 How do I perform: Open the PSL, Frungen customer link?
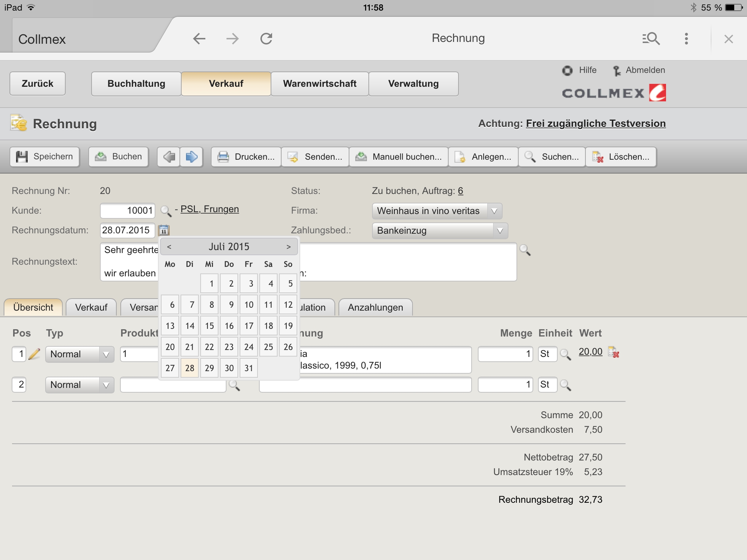pos(210,209)
